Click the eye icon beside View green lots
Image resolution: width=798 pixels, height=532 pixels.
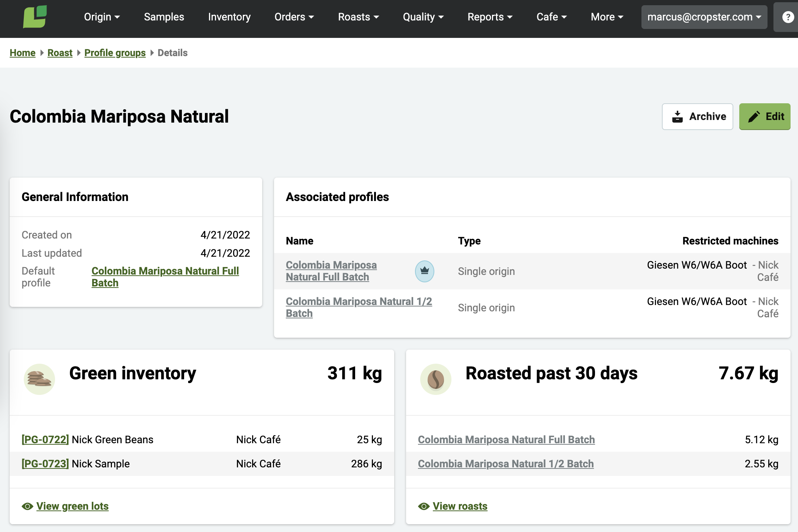coord(28,506)
